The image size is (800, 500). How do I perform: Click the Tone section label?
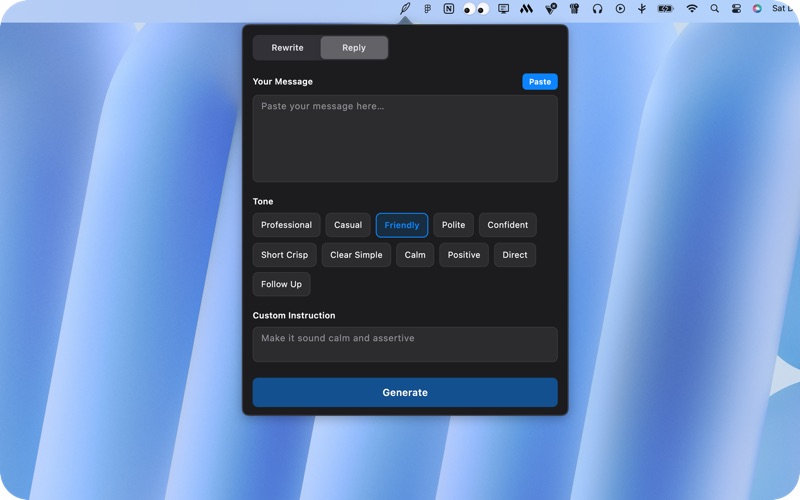[263, 202]
